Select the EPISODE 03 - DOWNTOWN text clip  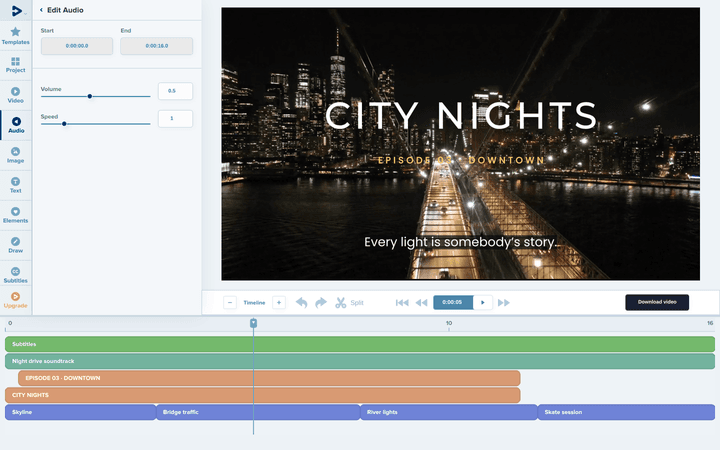coord(269,378)
